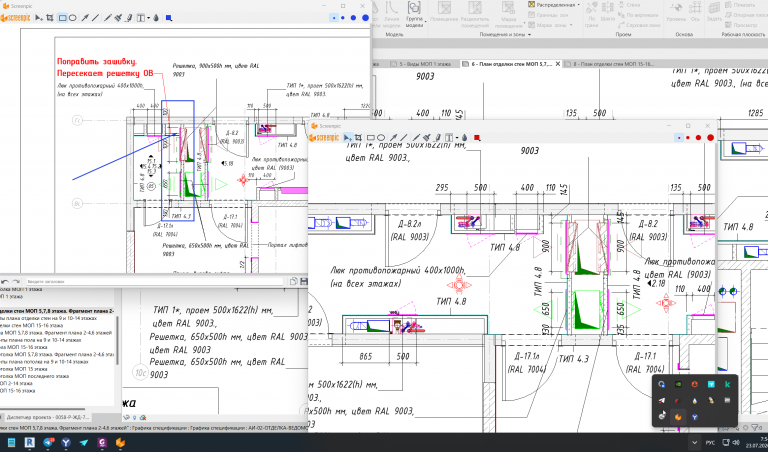The width and height of the screenshot is (768, 452).
Task: Click the Ось grid tool in Revit ribbon
Action: coord(695,12)
